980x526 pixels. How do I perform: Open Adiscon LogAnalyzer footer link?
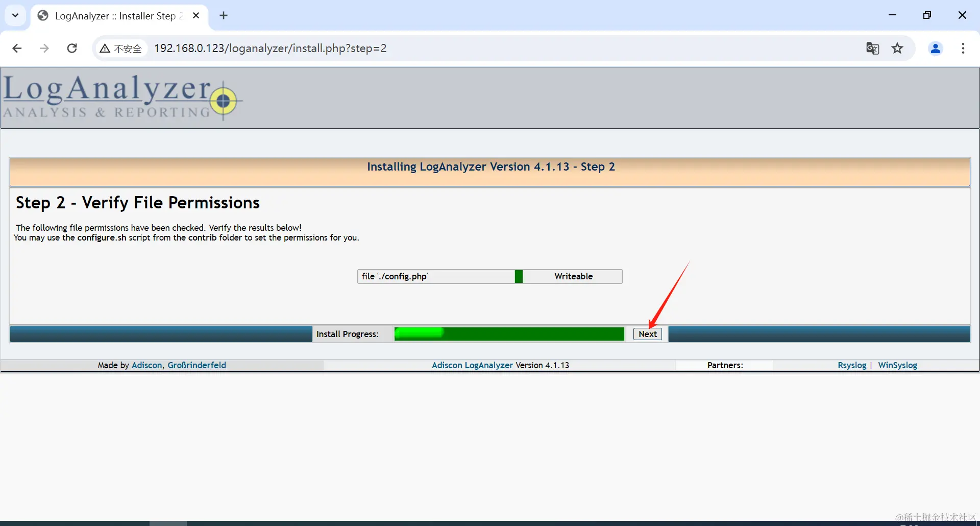pos(472,365)
